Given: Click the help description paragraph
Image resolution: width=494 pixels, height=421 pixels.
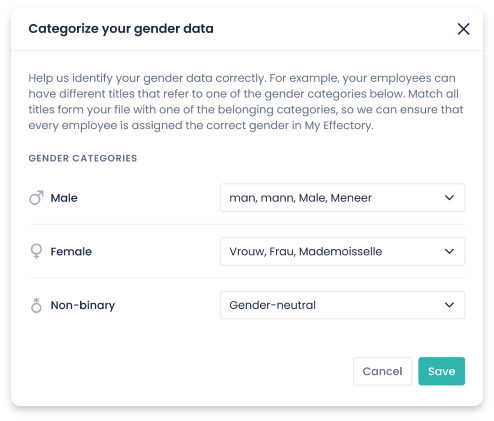Looking at the screenshot, I should coord(246,102).
